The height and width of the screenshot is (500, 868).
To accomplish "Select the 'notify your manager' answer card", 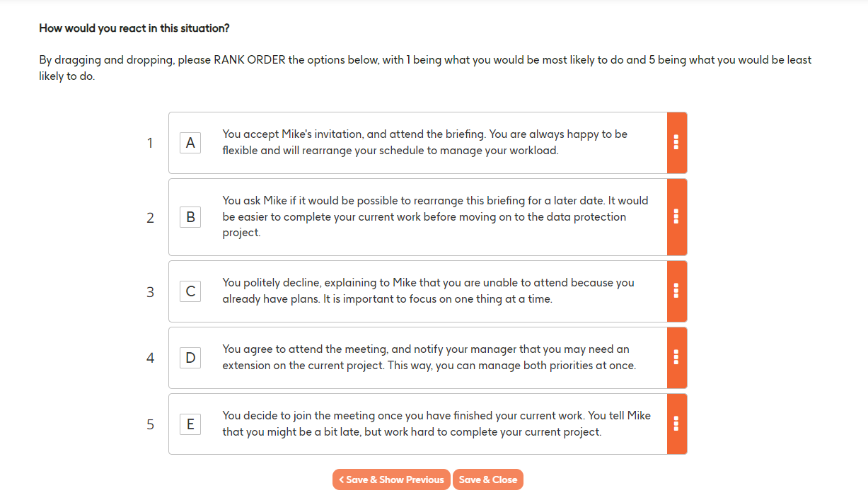I will pyautogui.click(x=424, y=358).
